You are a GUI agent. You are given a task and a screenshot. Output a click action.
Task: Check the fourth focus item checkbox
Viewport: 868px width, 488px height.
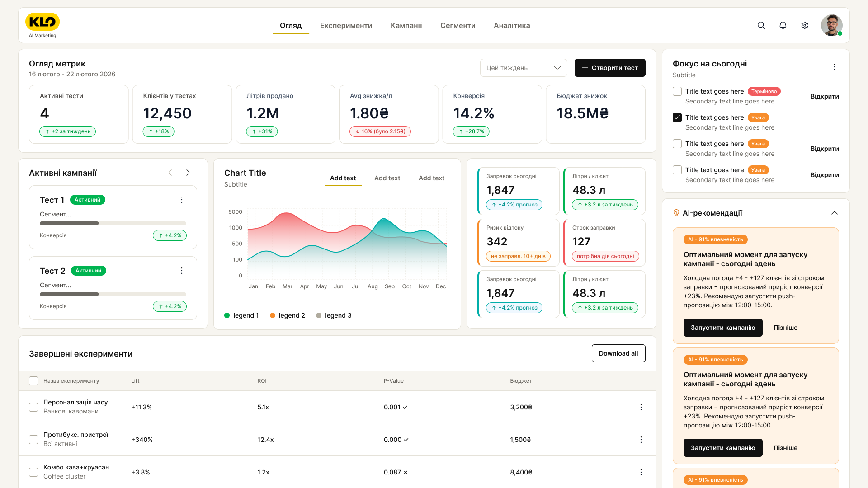677,170
